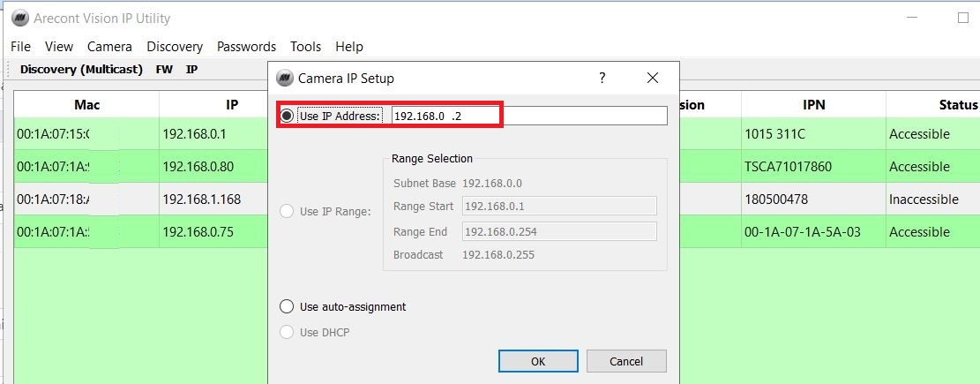This screenshot has height=384, width=980.
Task: Maximize the Arecont Vision IP Utility window
Action: (962, 18)
